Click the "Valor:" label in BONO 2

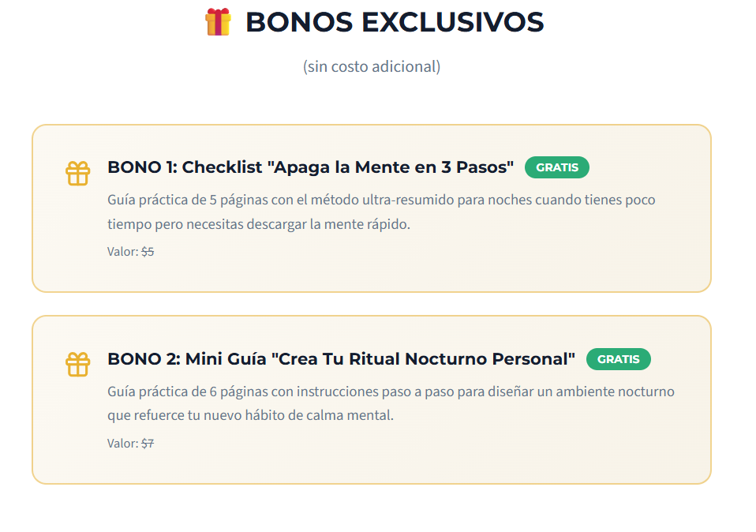coord(122,444)
